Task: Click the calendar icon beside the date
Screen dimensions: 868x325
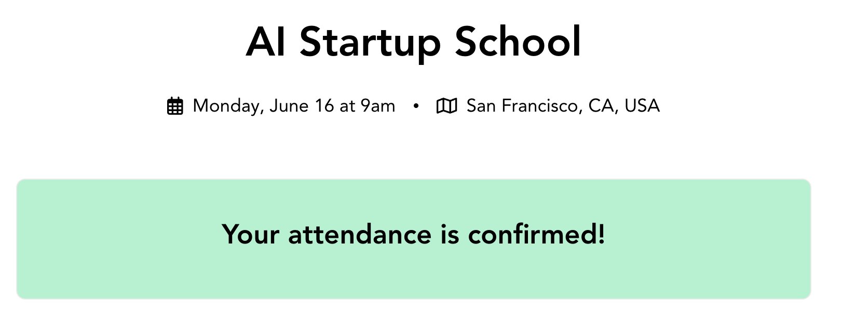Action: [x=175, y=106]
